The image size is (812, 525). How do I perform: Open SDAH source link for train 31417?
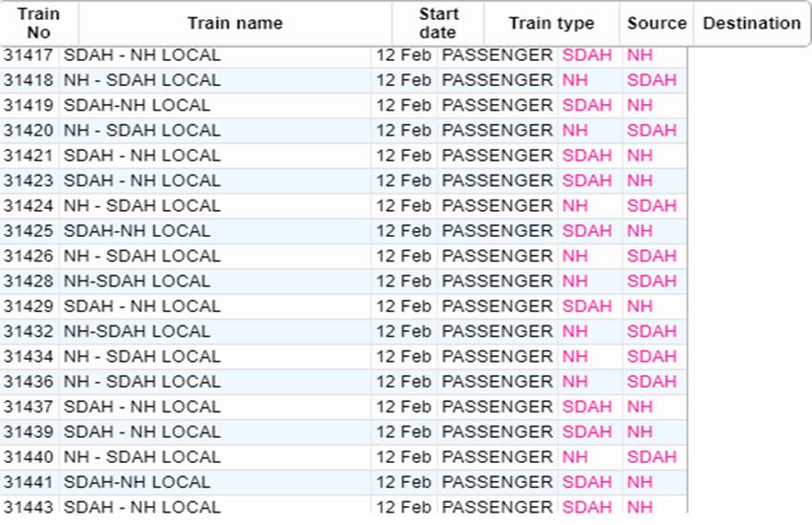pyautogui.click(x=587, y=55)
